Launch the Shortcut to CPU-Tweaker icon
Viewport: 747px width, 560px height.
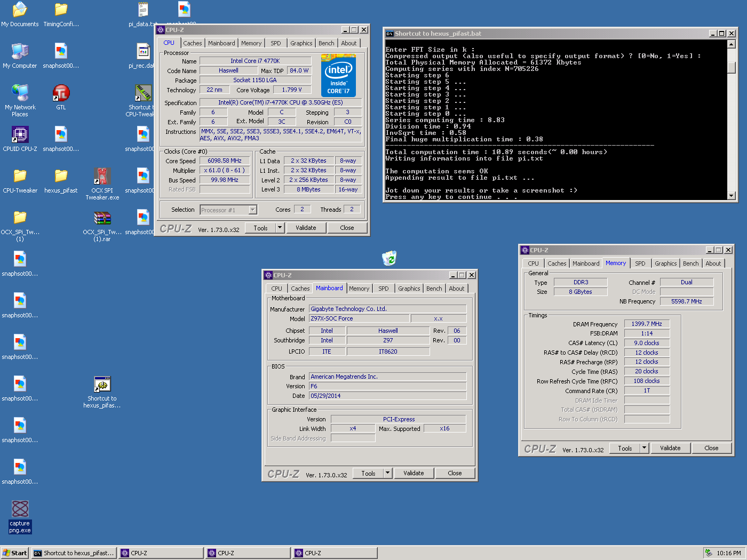click(x=142, y=101)
